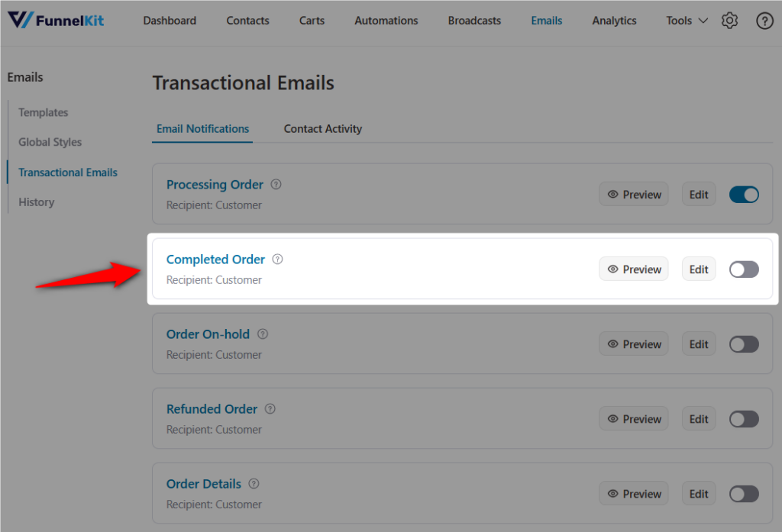Image resolution: width=782 pixels, height=532 pixels.
Task: Select History in the sidebar
Action: pyautogui.click(x=36, y=202)
